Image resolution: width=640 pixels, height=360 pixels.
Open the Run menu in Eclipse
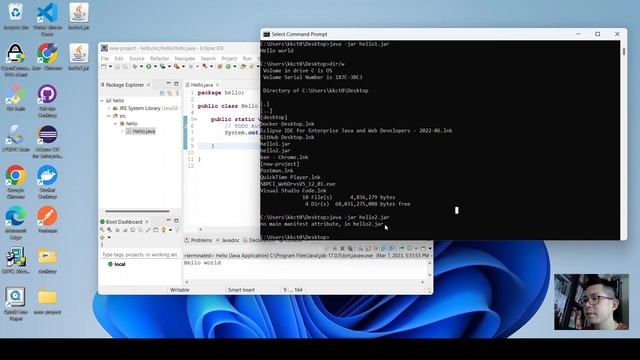coord(247,59)
